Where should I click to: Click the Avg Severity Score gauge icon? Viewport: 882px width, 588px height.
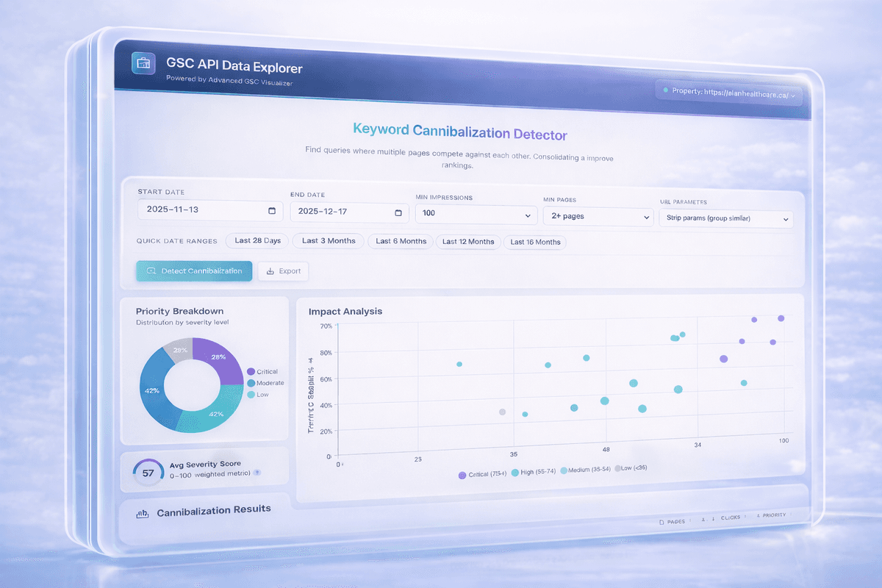148,473
